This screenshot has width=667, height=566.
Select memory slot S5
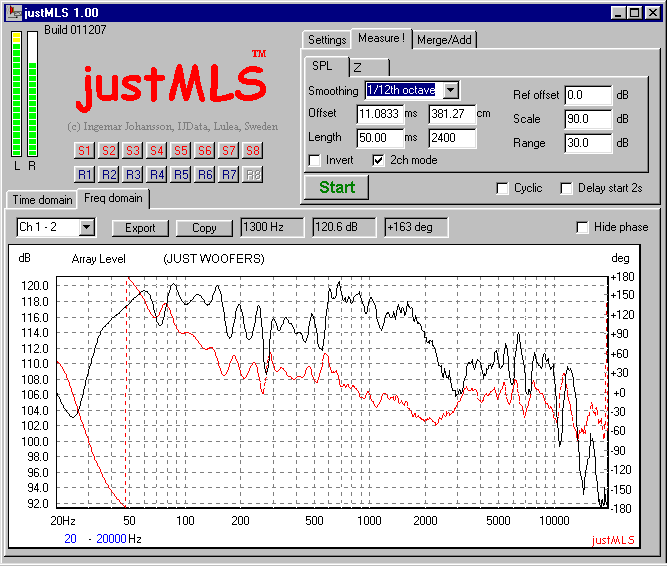181,151
